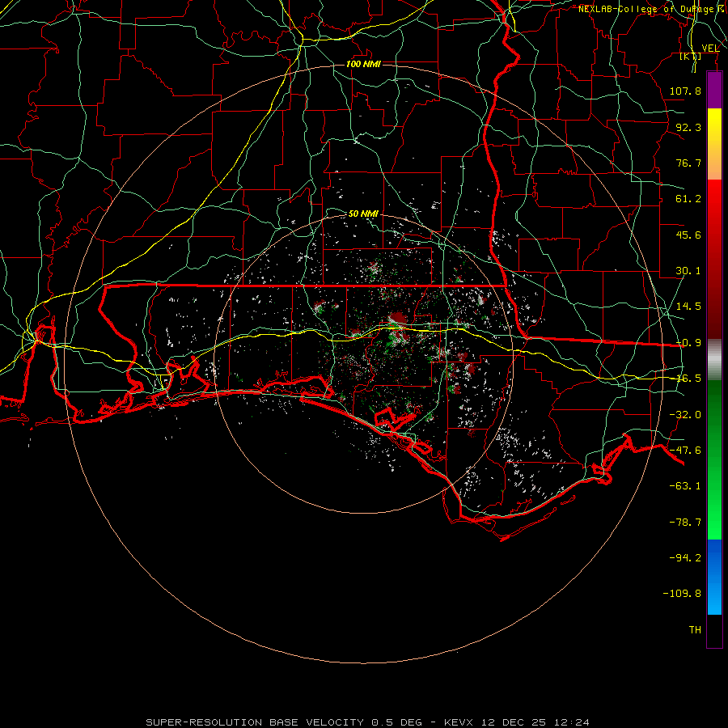
Task: Select the -63.1 velocity scale value
Action: point(685,486)
